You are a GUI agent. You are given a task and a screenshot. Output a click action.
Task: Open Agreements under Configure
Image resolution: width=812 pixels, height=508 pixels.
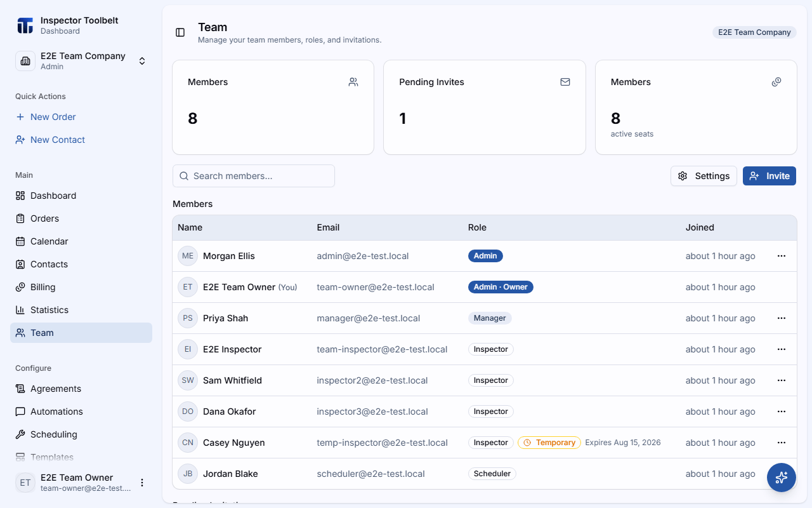pos(81,389)
